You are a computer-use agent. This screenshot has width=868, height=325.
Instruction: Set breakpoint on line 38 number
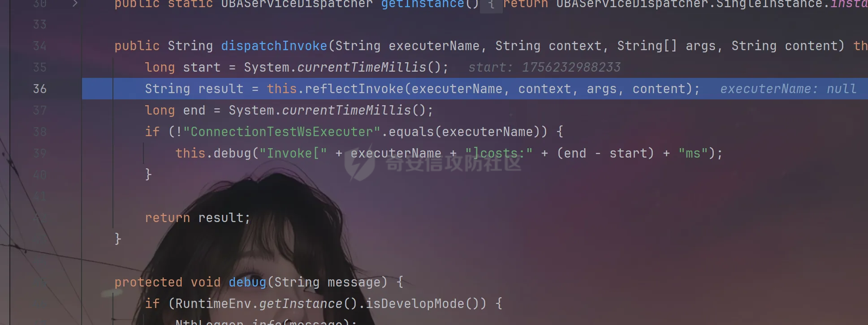(x=40, y=132)
